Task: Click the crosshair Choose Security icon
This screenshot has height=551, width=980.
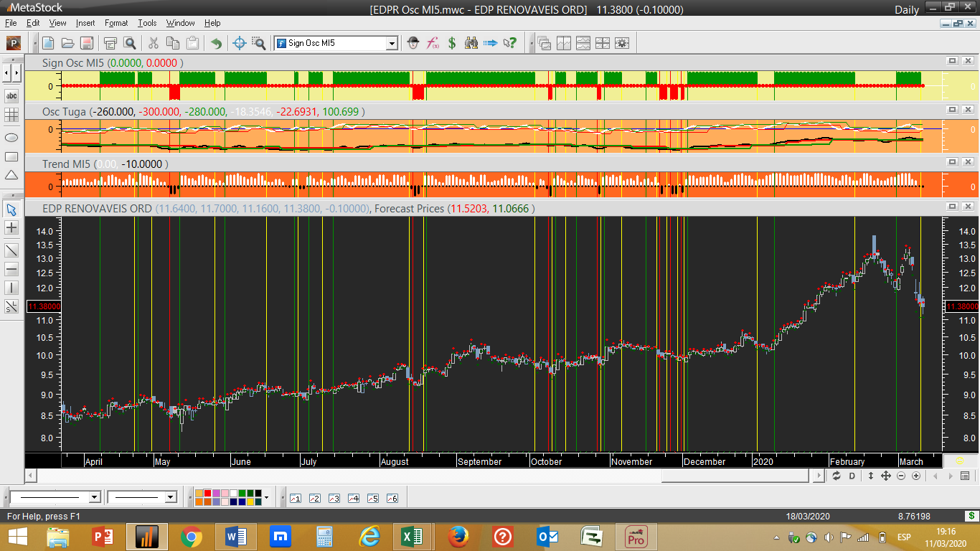Action: coord(240,43)
